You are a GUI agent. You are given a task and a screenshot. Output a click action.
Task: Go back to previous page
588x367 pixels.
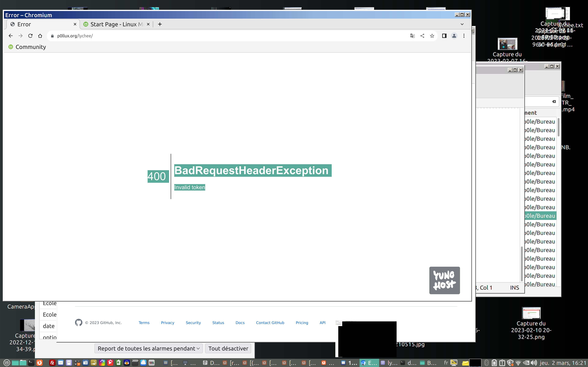point(10,36)
